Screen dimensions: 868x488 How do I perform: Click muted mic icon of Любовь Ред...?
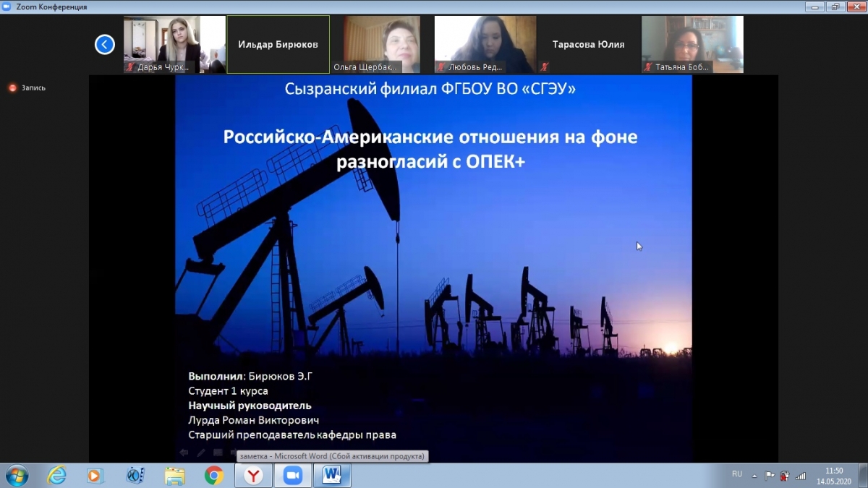[441, 67]
